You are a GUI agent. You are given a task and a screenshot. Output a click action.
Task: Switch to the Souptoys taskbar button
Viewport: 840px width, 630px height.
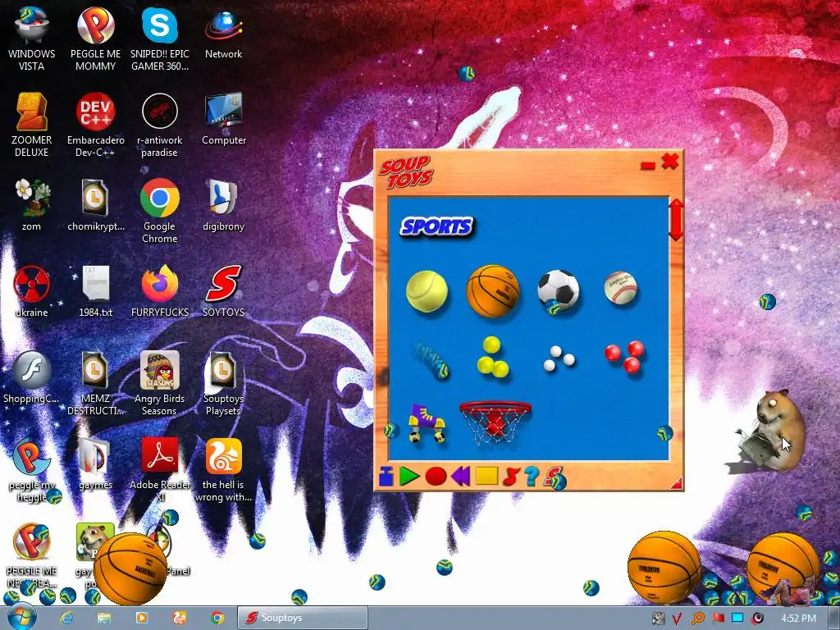coord(302,618)
